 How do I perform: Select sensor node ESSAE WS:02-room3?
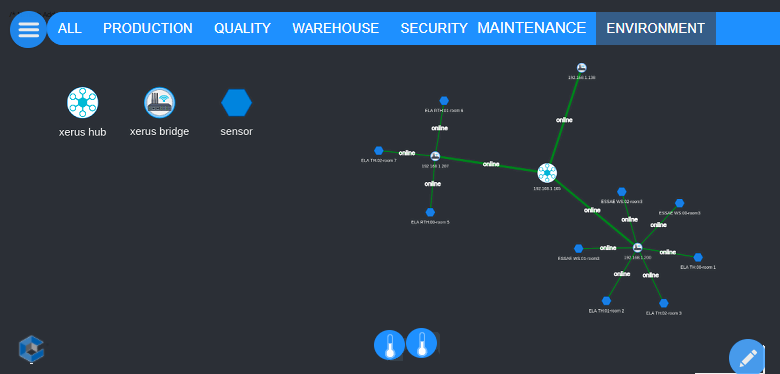[621, 192]
